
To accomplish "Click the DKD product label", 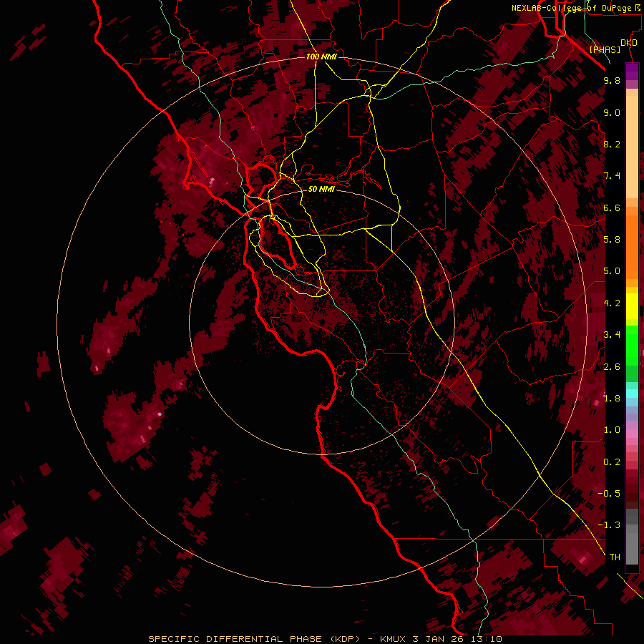I will (x=629, y=43).
